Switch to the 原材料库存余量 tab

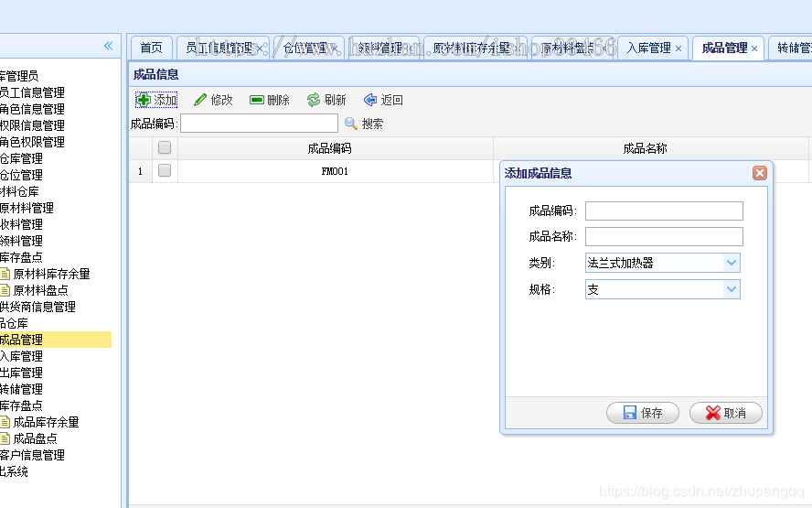(x=475, y=49)
